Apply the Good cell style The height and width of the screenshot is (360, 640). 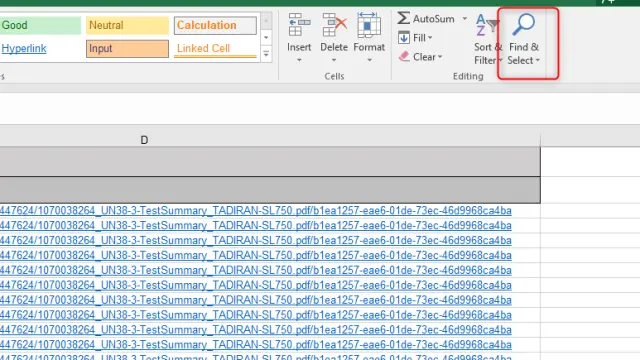pyautogui.click(x=40, y=25)
